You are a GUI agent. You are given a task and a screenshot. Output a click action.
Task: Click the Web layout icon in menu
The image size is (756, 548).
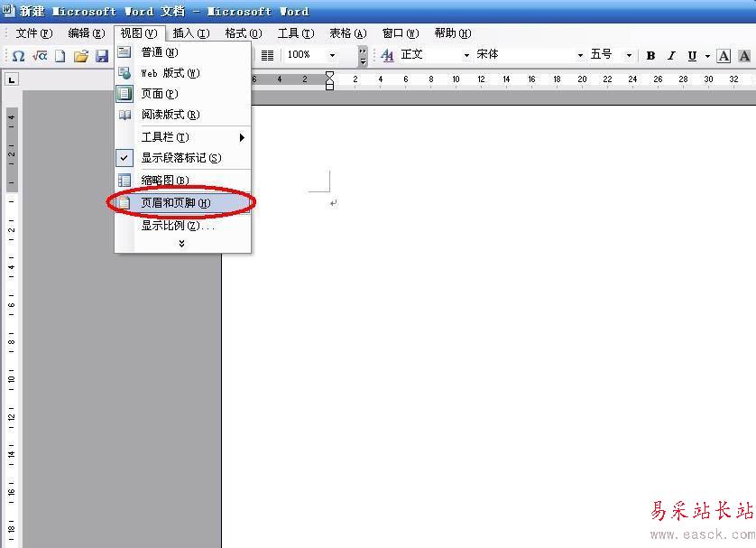click(124, 72)
